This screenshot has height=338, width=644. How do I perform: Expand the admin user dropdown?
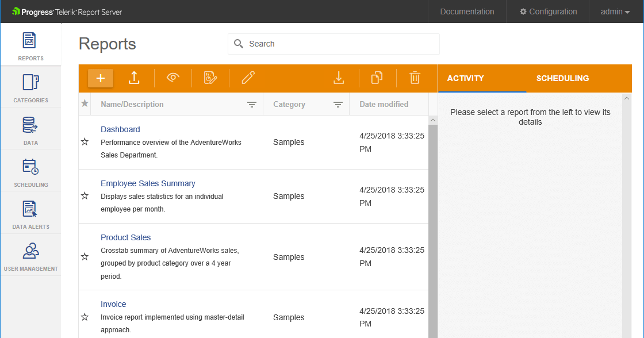point(615,11)
